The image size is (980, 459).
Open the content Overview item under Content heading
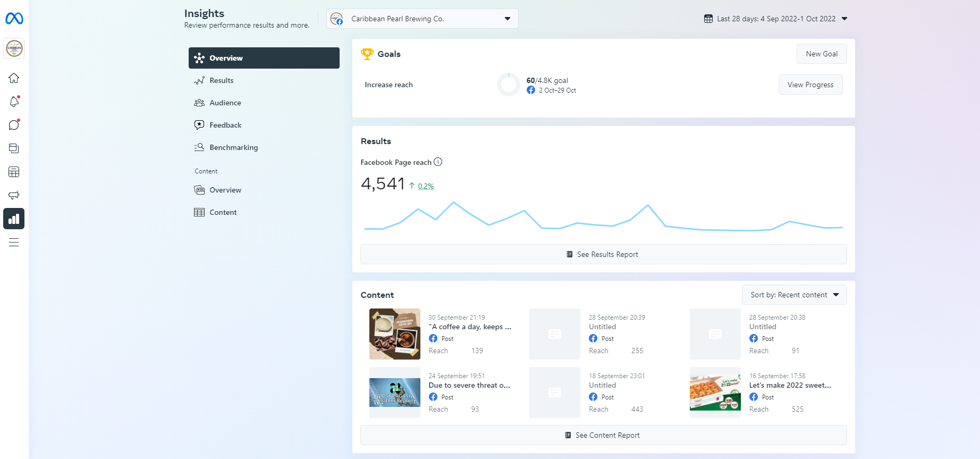coord(264,190)
